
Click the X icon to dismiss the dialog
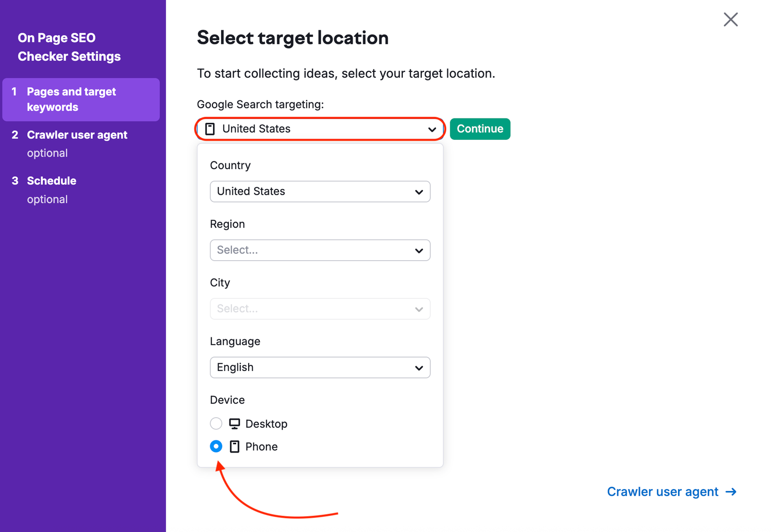731,19
